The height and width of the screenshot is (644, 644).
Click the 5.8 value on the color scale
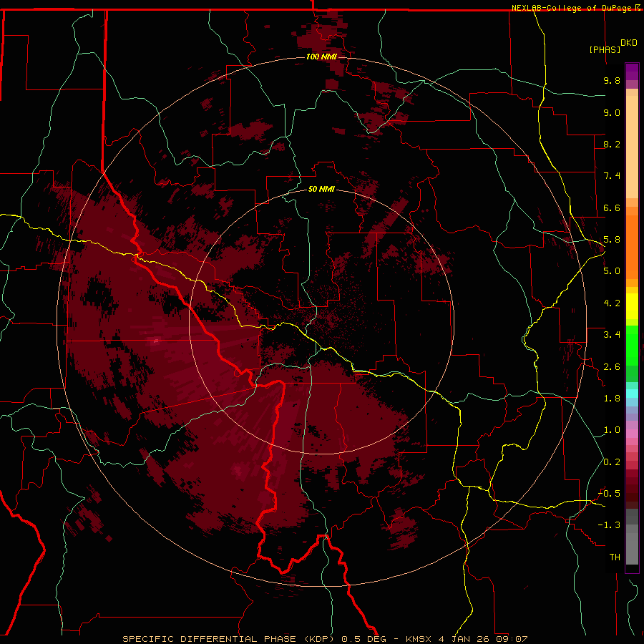coord(612,240)
